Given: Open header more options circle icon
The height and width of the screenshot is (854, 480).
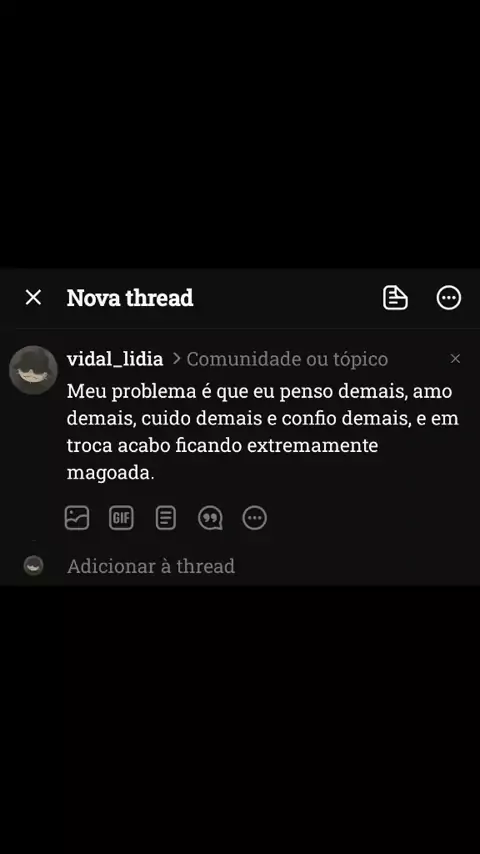Looking at the screenshot, I should pyautogui.click(x=449, y=298).
